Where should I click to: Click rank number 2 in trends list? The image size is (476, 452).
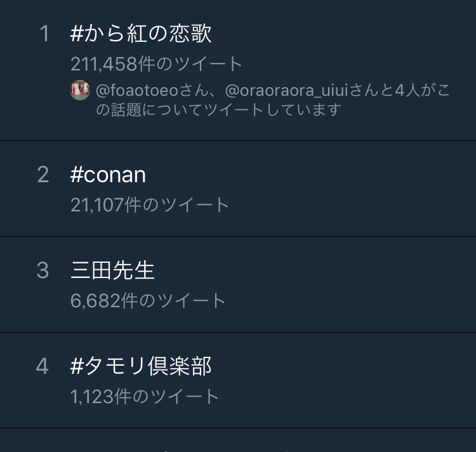[x=43, y=175]
